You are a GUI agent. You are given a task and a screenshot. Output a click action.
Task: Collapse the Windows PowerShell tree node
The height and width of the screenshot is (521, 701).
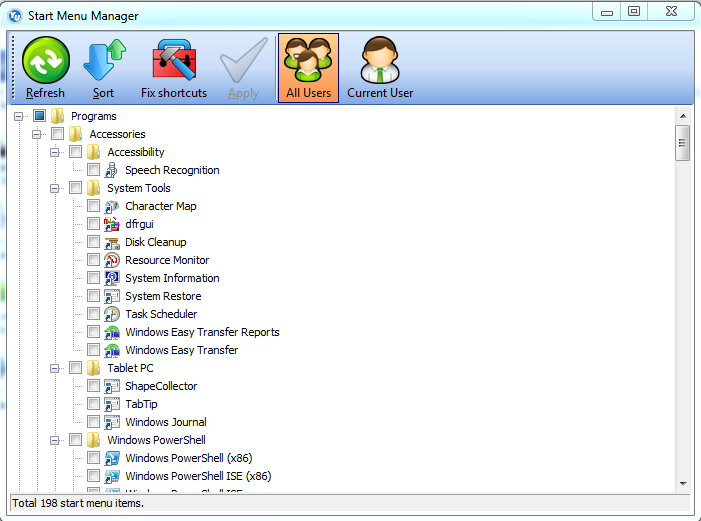point(54,441)
